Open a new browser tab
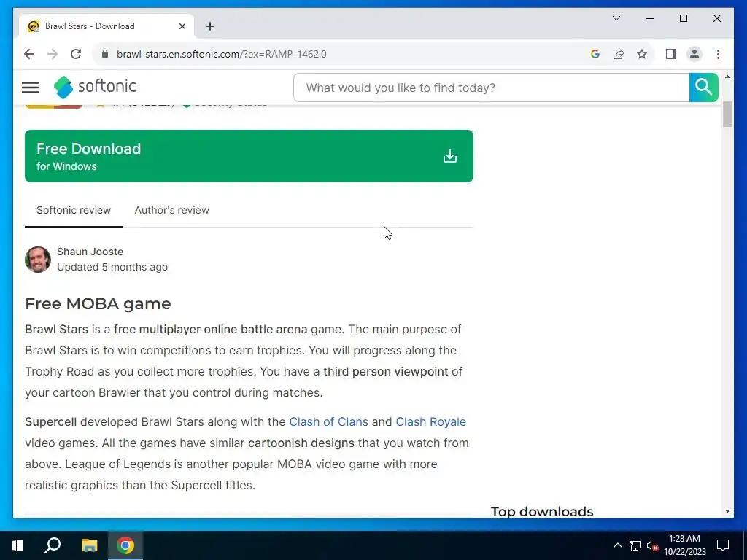This screenshot has height=560, width=747. tap(210, 26)
